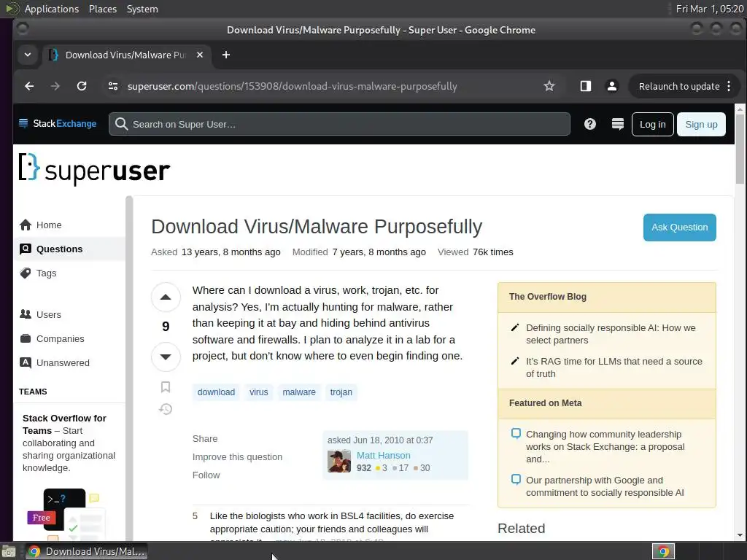The image size is (747, 560).
Task: Open the Chrome side panel icon
Action: (x=586, y=86)
